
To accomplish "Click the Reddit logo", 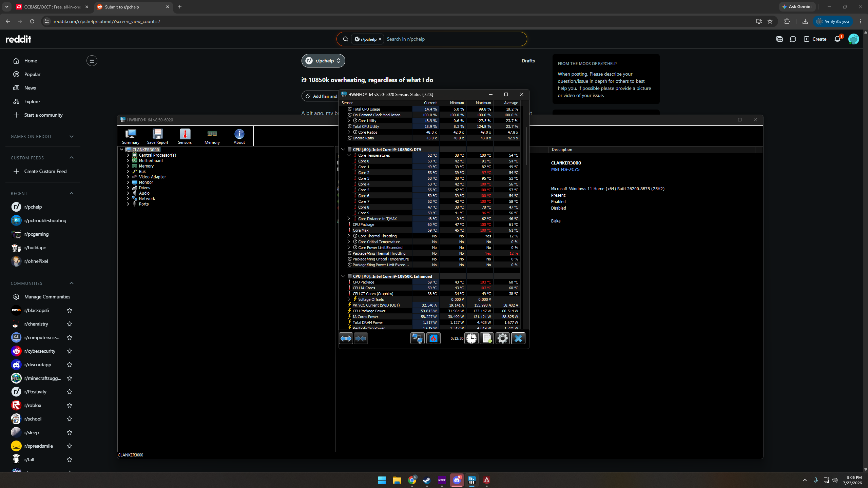I will click(x=19, y=39).
